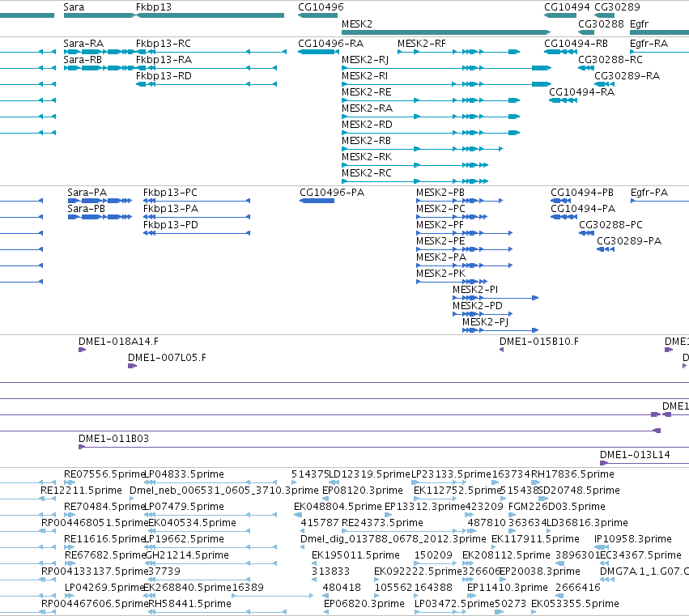
Task: Click protein Sara-PB
Action: 86,209
